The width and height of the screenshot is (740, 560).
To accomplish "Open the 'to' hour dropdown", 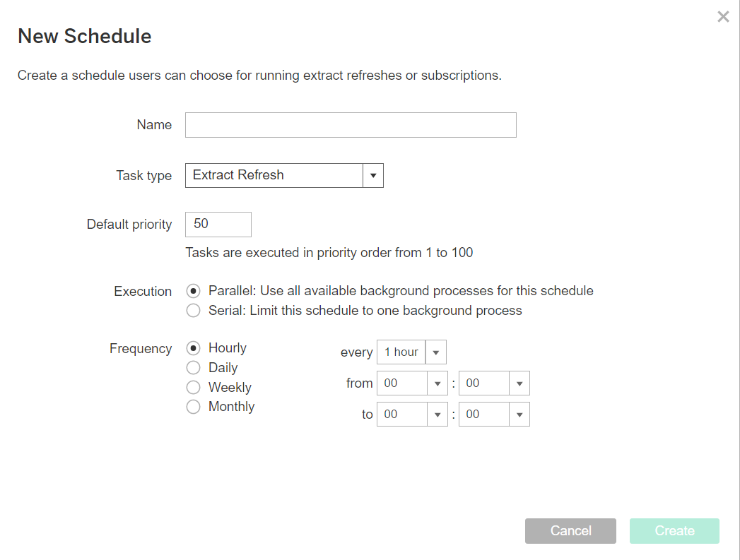I will click(x=437, y=415).
